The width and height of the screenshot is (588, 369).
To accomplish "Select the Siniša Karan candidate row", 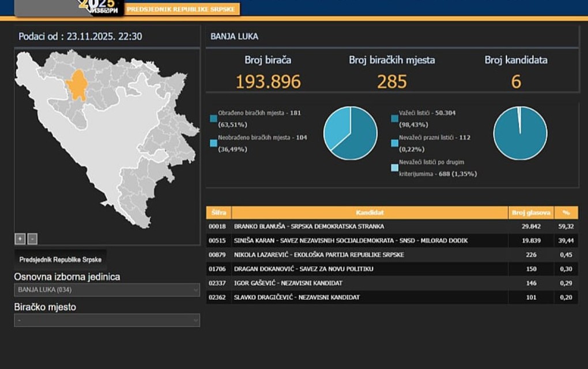I will point(369,240).
